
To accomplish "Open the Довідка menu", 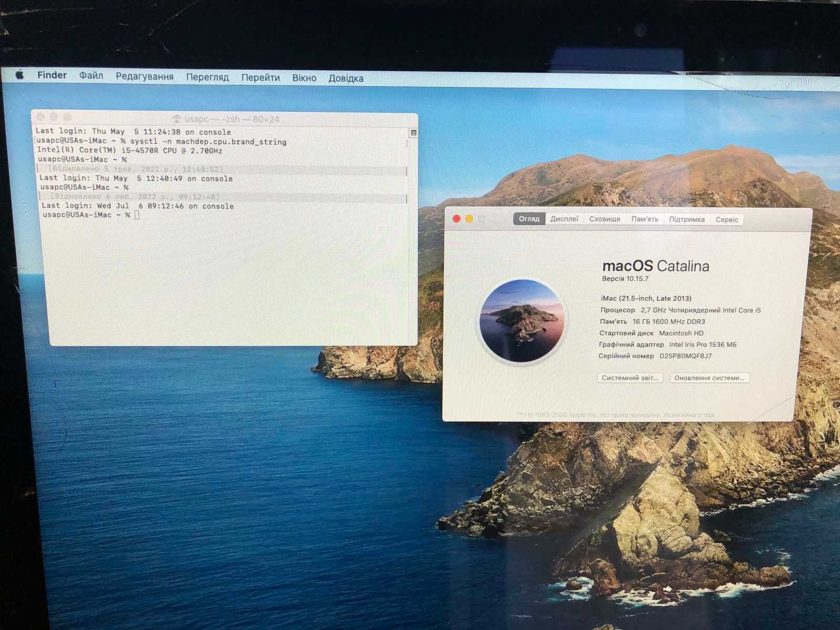I will coord(346,79).
